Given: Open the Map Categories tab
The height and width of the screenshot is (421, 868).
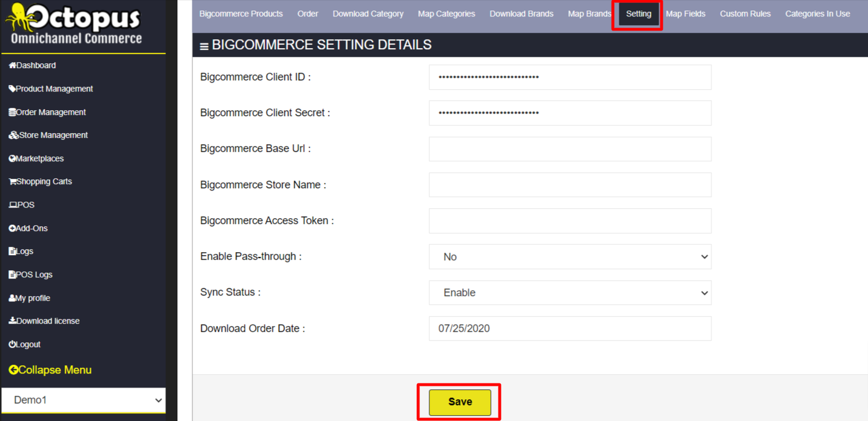Looking at the screenshot, I should point(446,13).
